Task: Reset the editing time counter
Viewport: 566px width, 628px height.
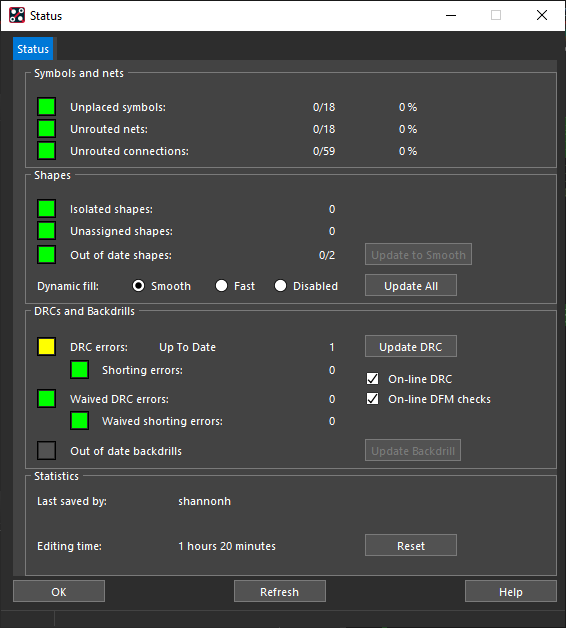Action: (411, 545)
